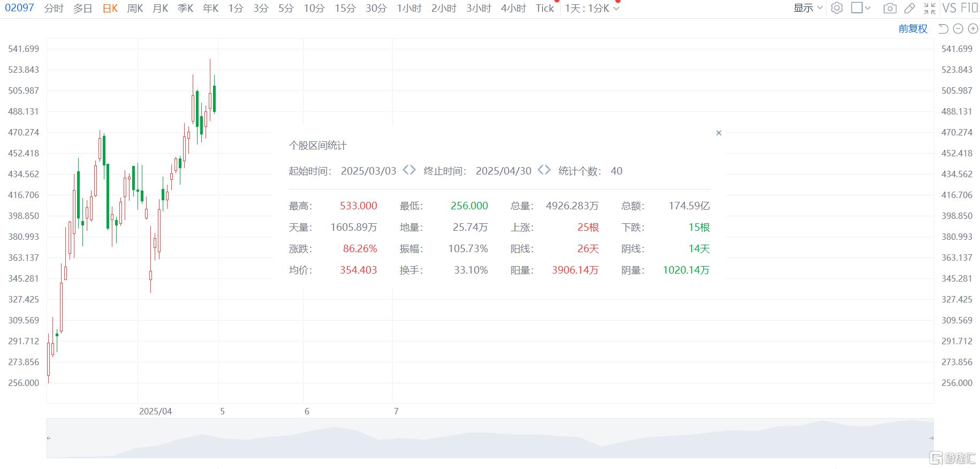The image size is (980, 469).
Task: Select the 年K tab
Action: coord(210,8)
